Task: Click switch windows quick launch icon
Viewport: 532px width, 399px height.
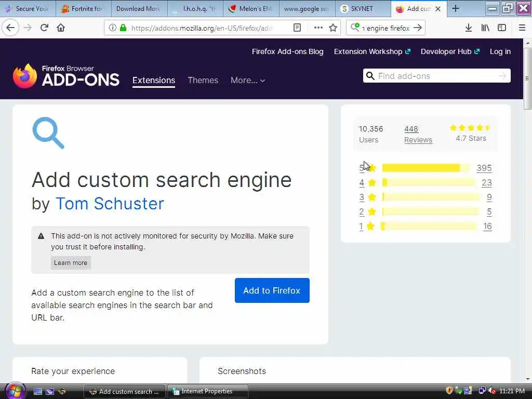Action: point(50,391)
